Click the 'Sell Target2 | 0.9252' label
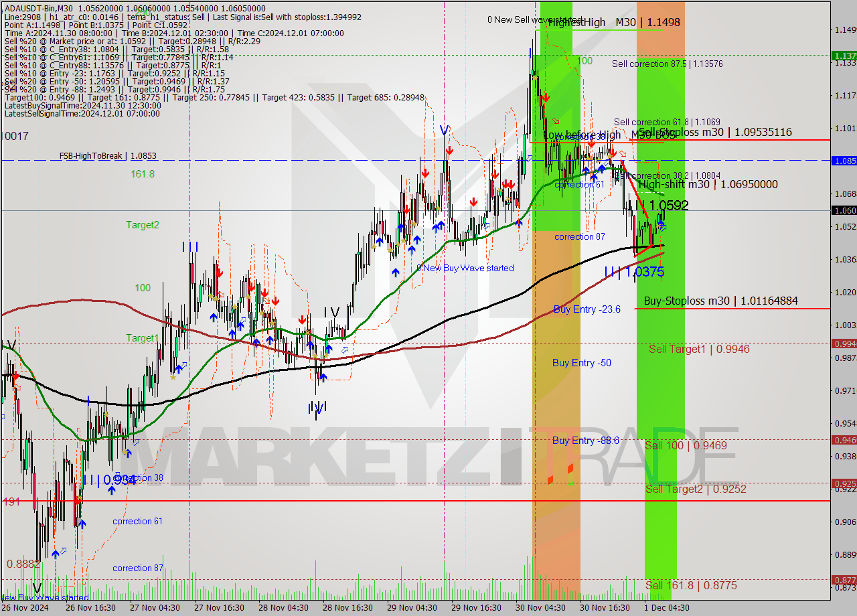 coord(696,489)
